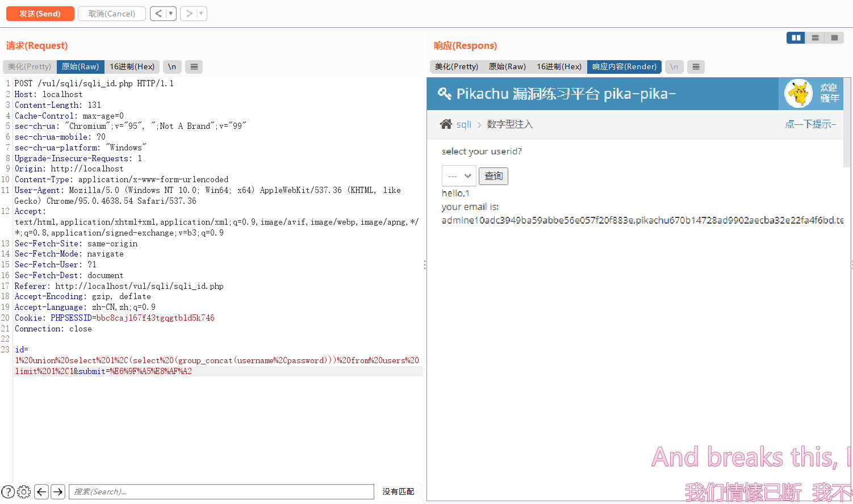Click the hint link at breadcrumb right
This screenshot has width=853, height=504.
810,124
